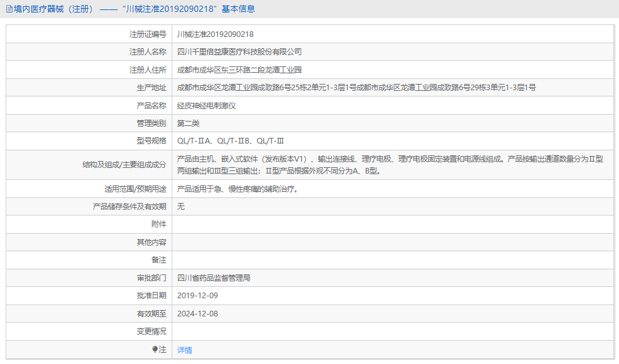Click the 变更情况 label
Screen dimensions: 619x364
(152, 331)
